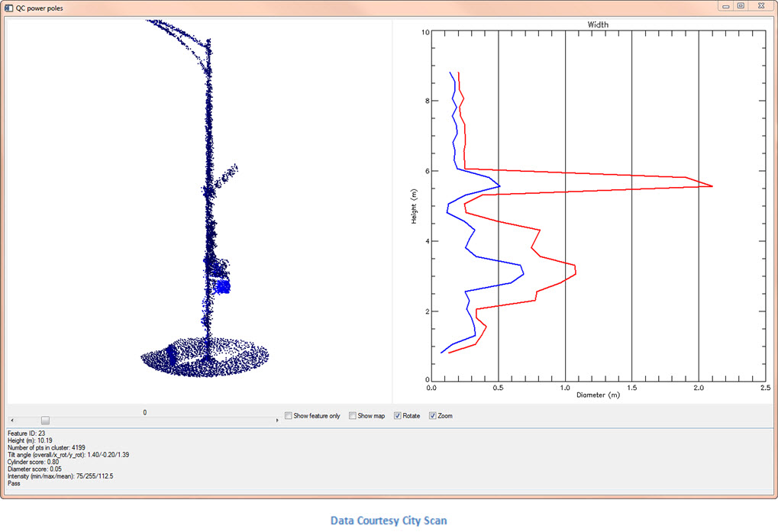The height and width of the screenshot is (532, 778).
Task: Click the Diameter (m) axis label
Action: pos(598,395)
